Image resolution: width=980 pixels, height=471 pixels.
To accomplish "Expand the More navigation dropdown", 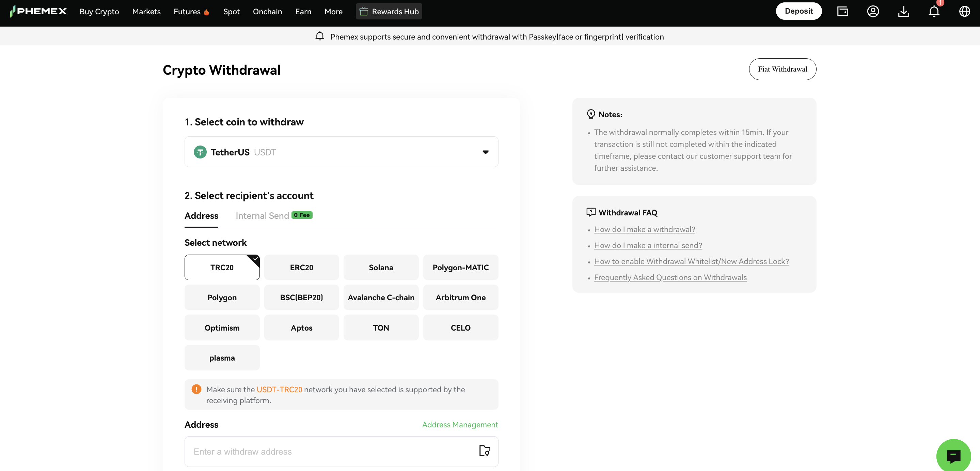I will pos(333,12).
